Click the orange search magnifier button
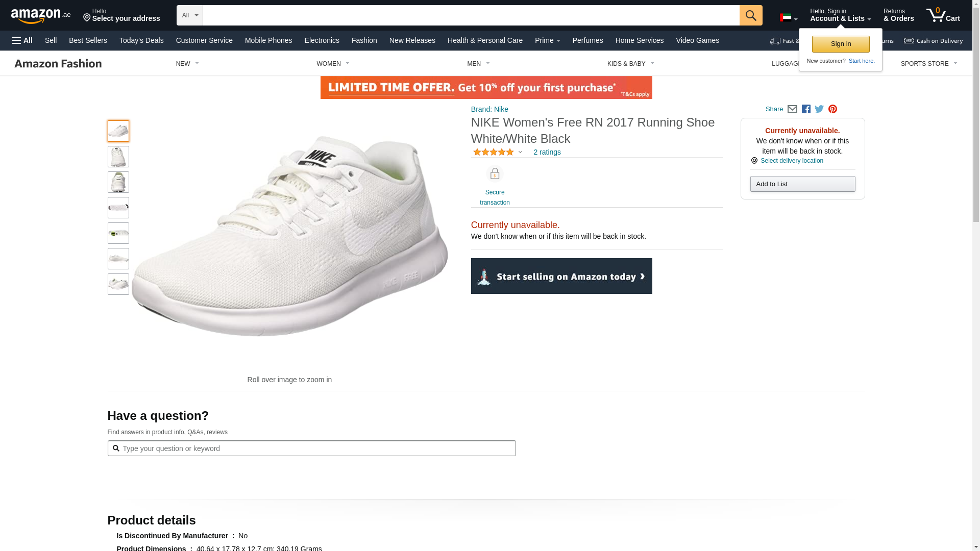 pyautogui.click(x=750, y=15)
